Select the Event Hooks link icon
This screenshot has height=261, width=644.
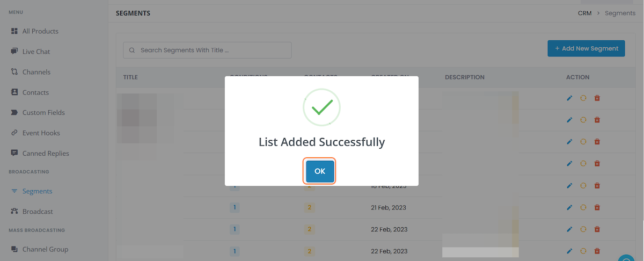[14, 133]
